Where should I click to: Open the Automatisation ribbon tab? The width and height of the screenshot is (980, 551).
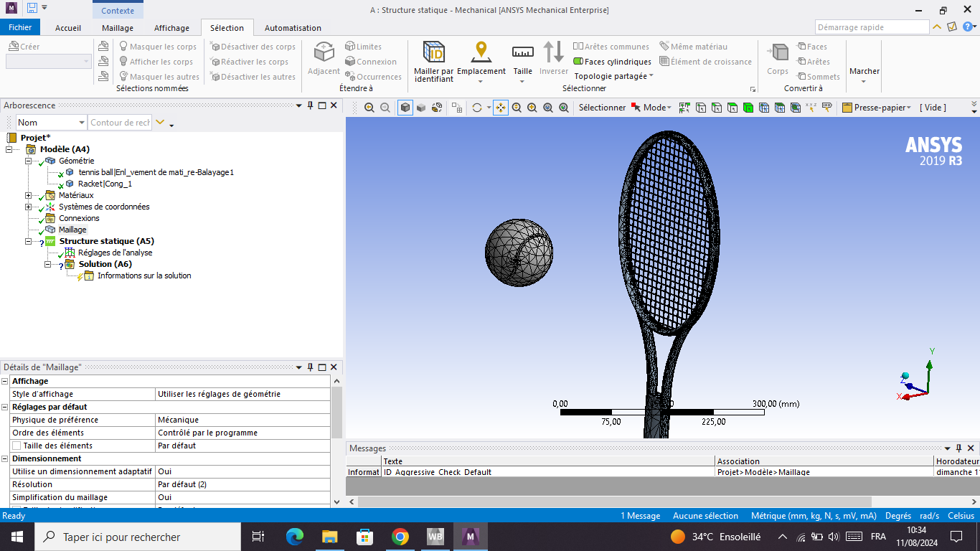[293, 28]
